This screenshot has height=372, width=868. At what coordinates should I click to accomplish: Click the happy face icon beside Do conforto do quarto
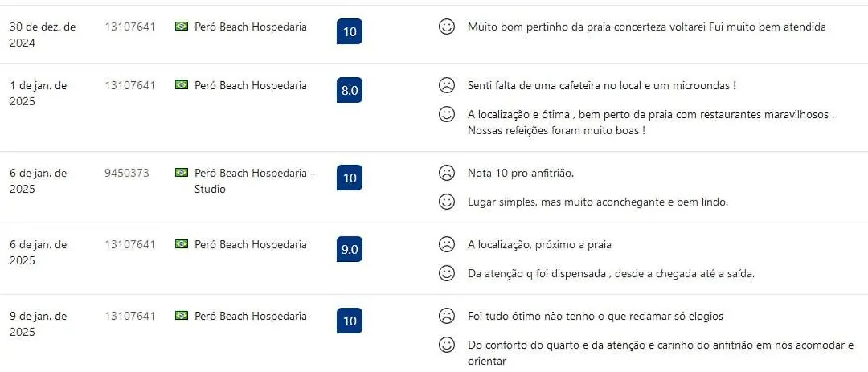pos(446,345)
